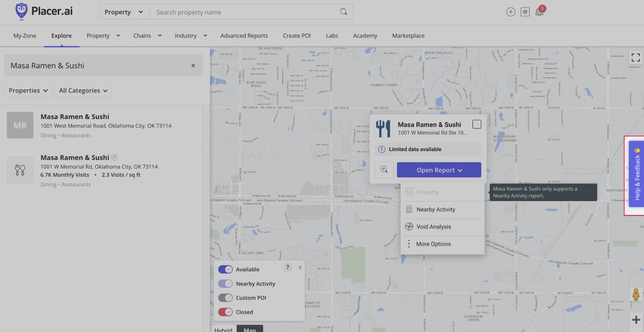Toggle the Custom POI layer switch
Viewport: 644px width, 332px height.
click(x=225, y=298)
